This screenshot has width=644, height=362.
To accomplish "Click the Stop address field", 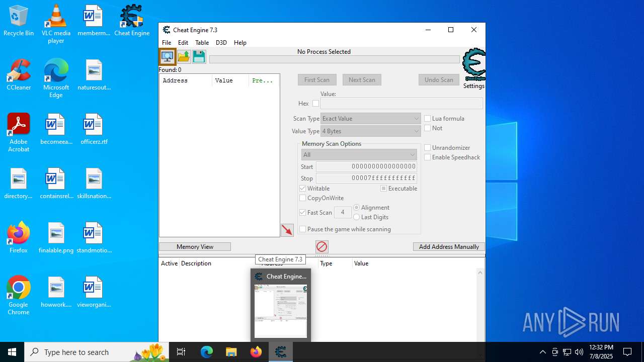I will click(366, 178).
